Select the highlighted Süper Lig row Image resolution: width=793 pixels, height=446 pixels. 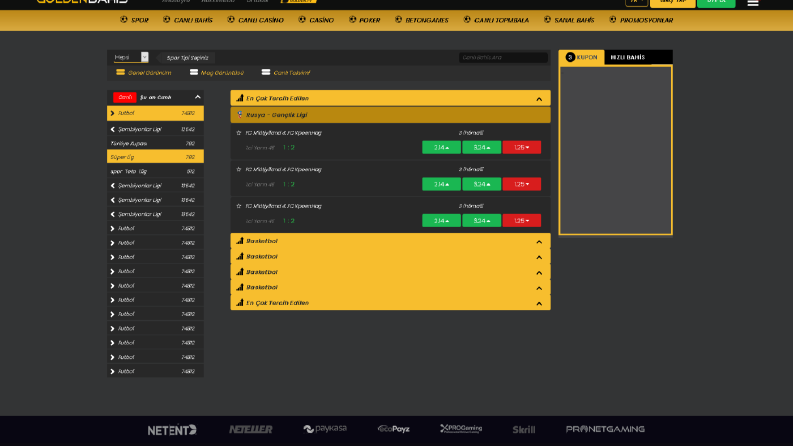155,157
